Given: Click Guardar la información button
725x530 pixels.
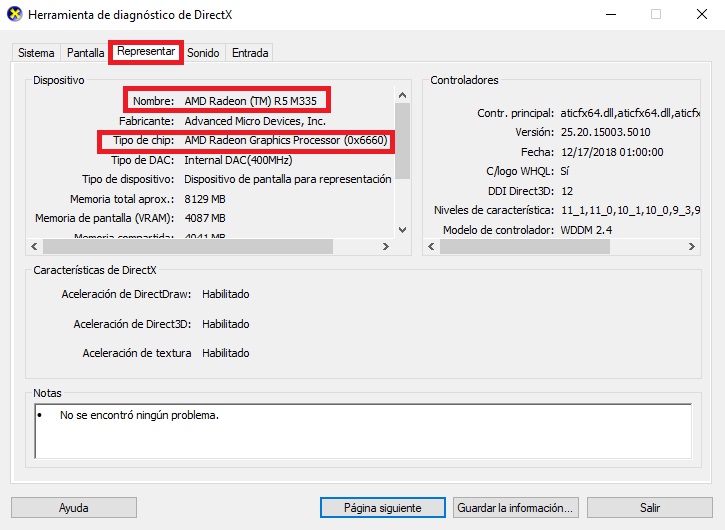Looking at the screenshot, I should [x=516, y=508].
